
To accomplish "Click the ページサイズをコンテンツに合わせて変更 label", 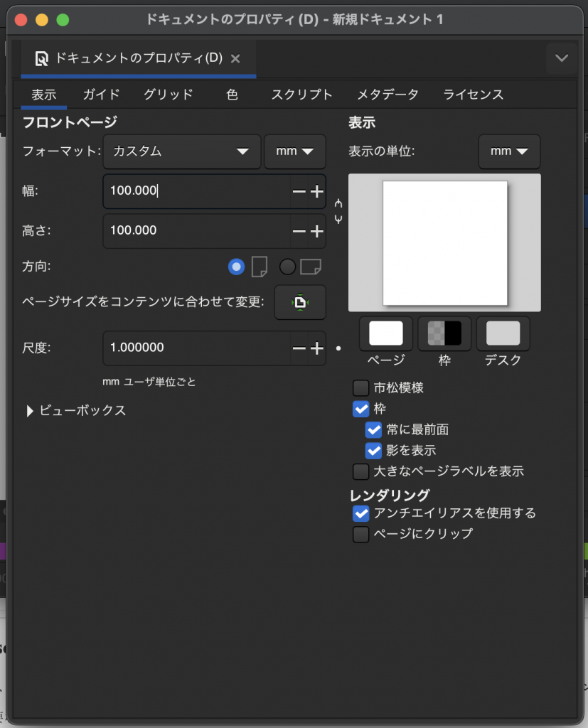I will [143, 301].
